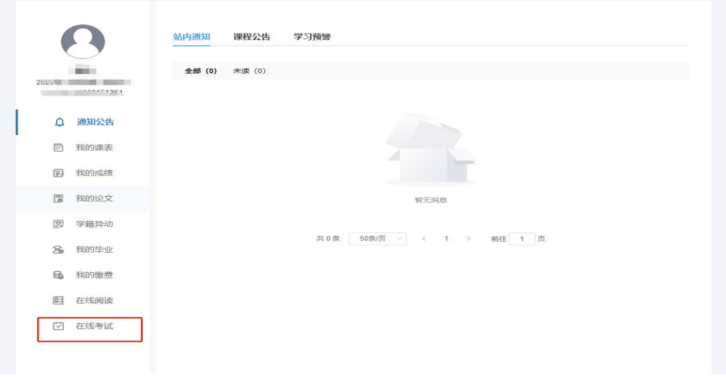This screenshot has height=379, width=726.
Task: Click the 我的毕业 graduation icon
Action: (58, 249)
